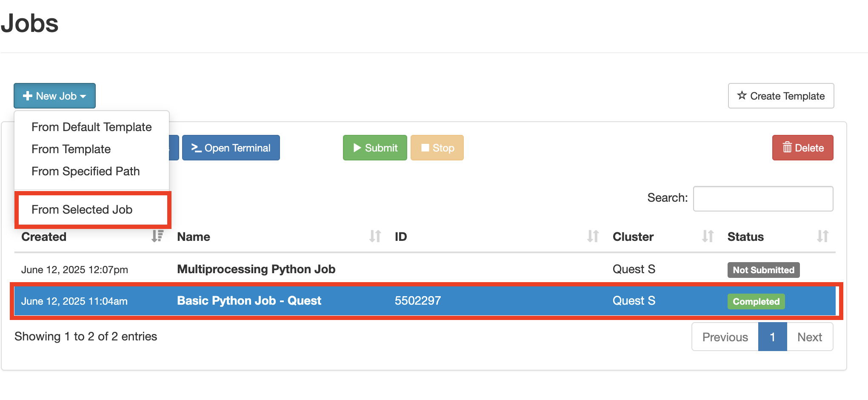Click the sort arrows next to the Name header
Viewport: 868px width, 400px height.
point(375,237)
